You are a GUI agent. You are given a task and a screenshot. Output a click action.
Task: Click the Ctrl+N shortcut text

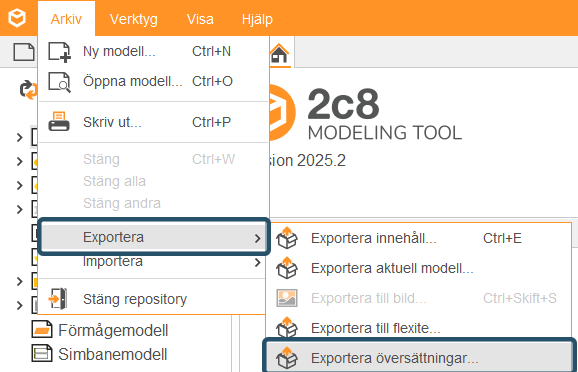[211, 51]
